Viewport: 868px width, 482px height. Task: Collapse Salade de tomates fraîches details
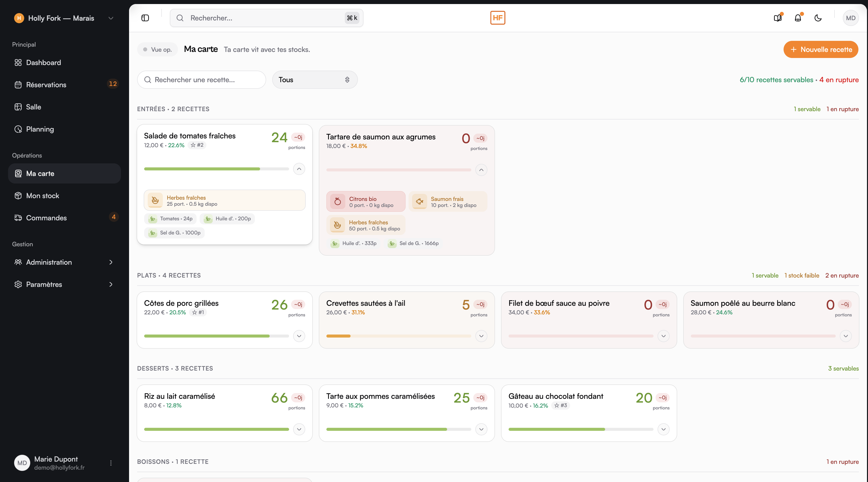click(299, 169)
